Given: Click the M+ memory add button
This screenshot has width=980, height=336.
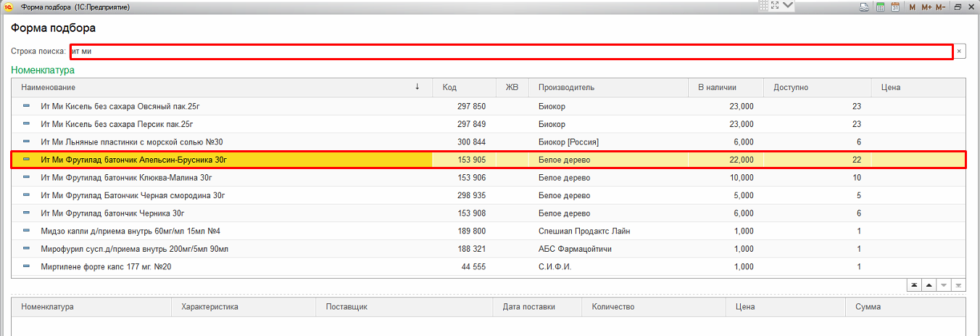Looking at the screenshot, I should [926, 7].
